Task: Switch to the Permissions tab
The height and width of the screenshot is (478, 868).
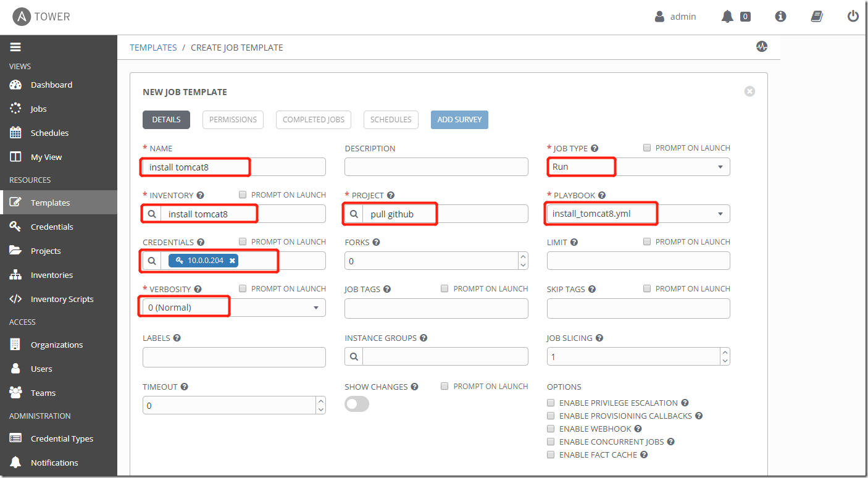Action: point(233,119)
